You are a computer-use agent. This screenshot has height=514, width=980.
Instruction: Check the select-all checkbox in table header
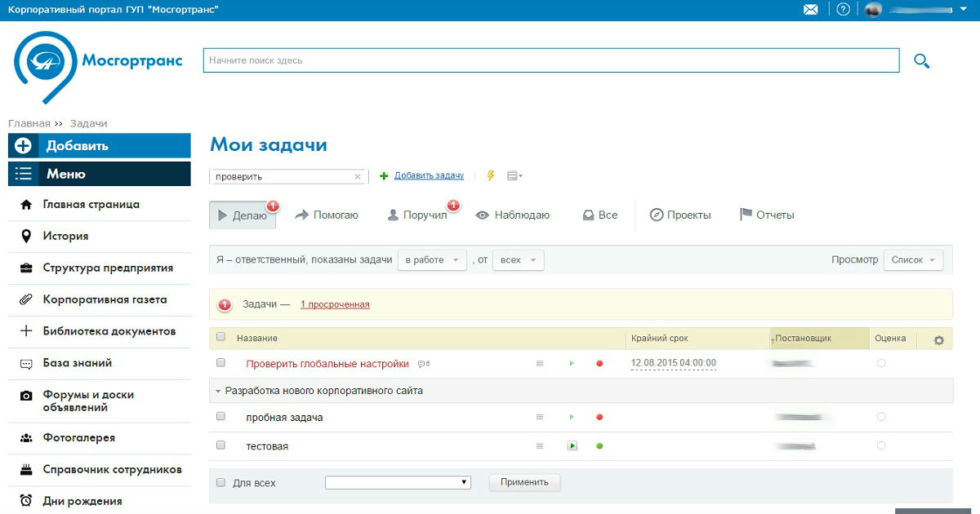pyautogui.click(x=220, y=337)
